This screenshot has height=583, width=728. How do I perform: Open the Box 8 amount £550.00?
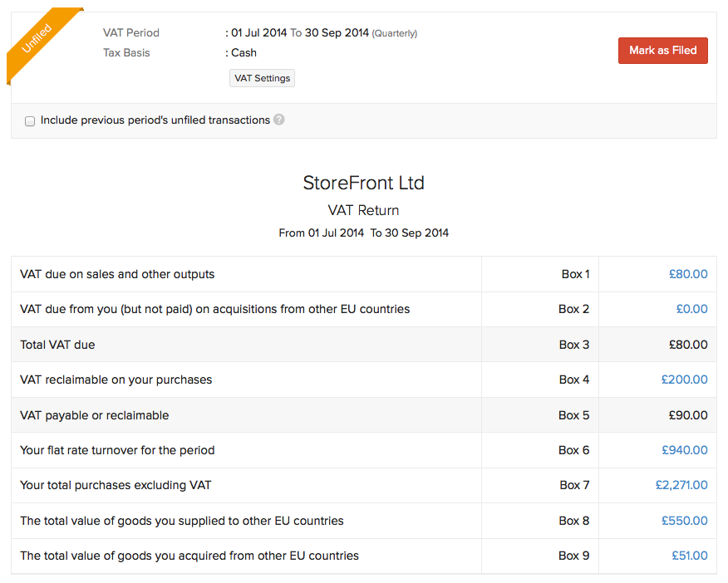684,521
